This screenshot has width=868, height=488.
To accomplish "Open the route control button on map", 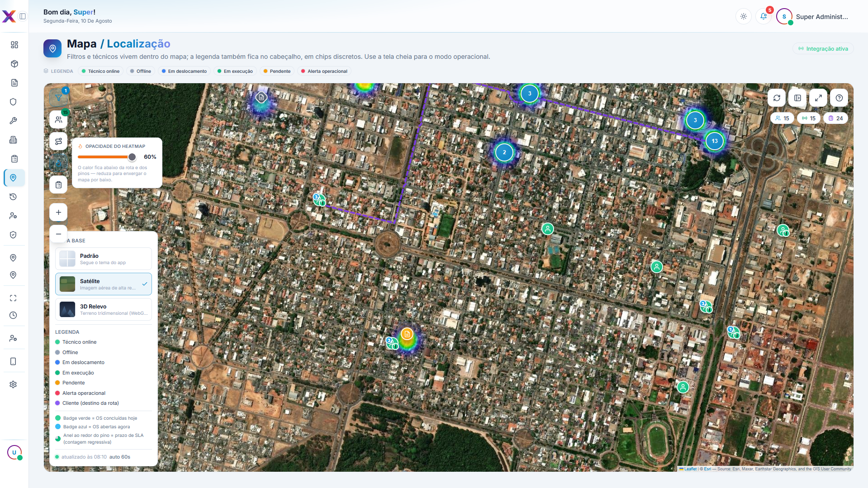I will (x=58, y=141).
